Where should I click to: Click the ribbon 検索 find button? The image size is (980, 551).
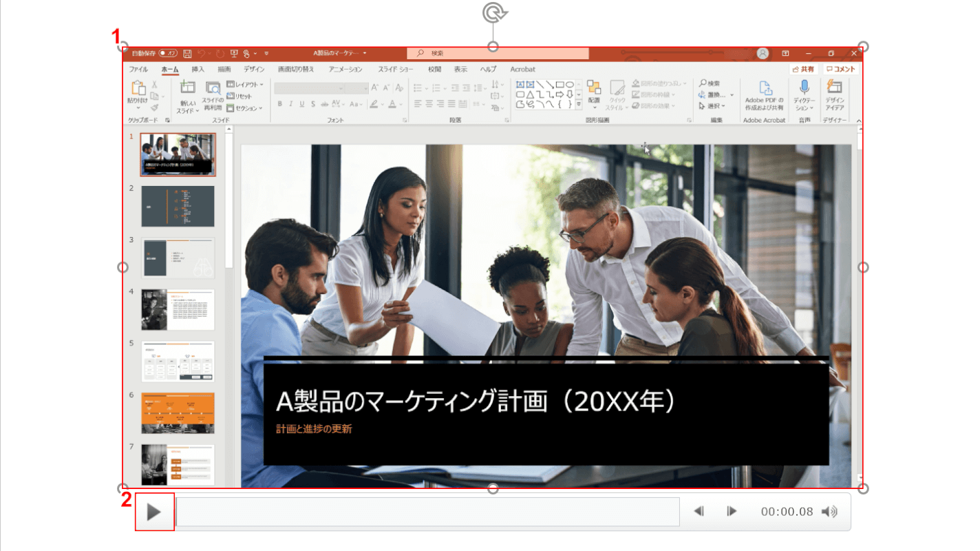click(x=710, y=83)
